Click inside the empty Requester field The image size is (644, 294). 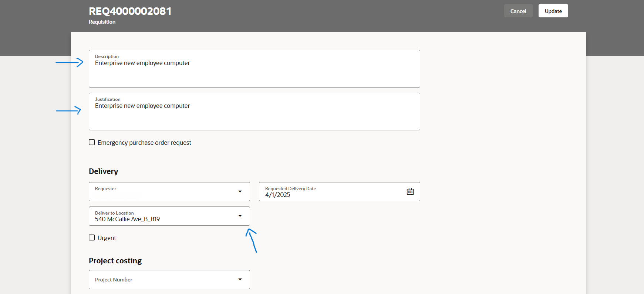coord(163,194)
